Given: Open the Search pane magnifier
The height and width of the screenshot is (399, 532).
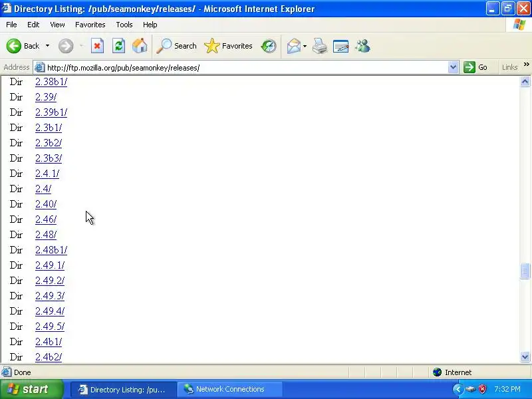Looking at the screenshot, I should coord(164,46).
